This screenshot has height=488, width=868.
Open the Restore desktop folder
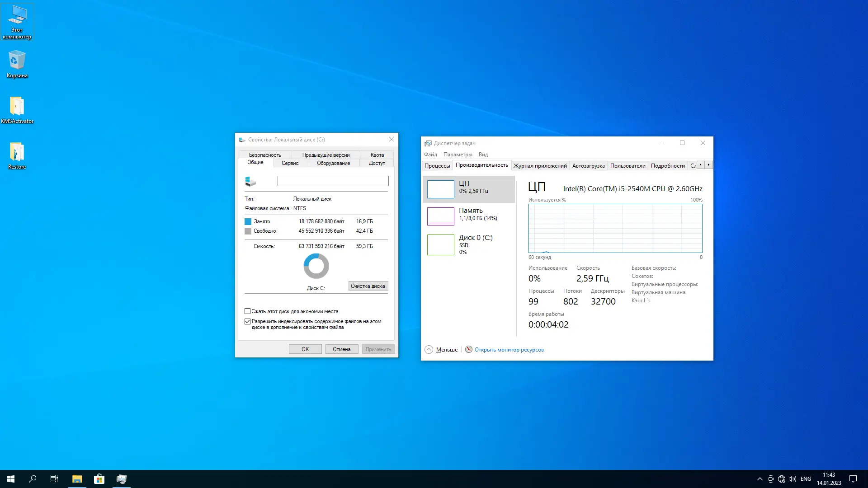point(17,153)
